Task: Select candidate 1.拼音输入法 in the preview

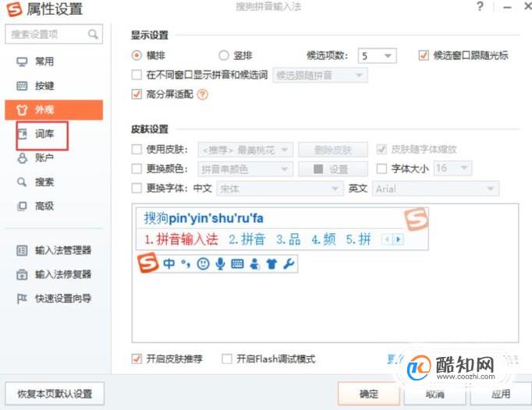Action: [x=182, y=239]
